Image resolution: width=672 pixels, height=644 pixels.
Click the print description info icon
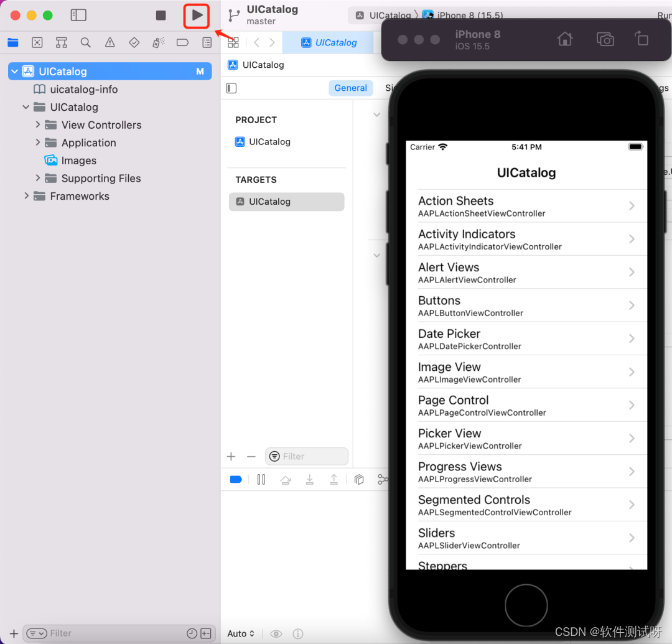(298, 633)
